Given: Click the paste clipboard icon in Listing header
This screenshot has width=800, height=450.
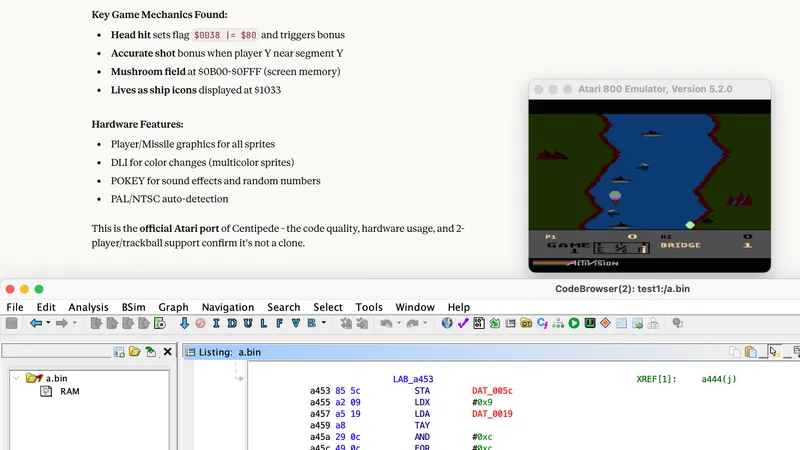Looking at the screenshot, I should [751, 352].
